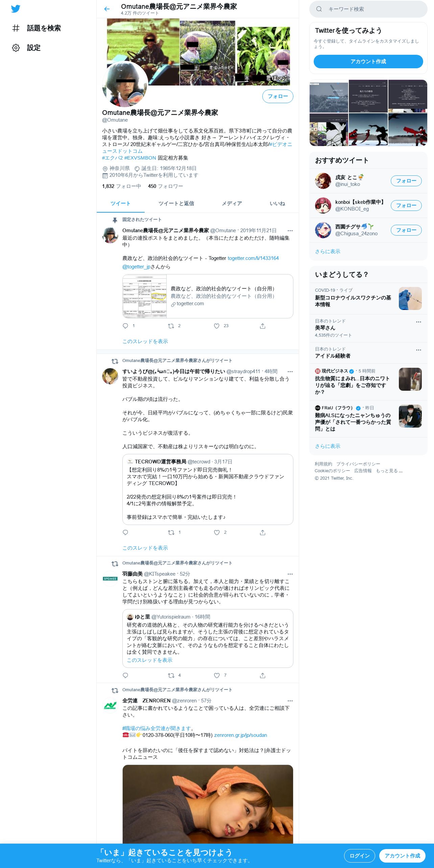Viewport: 434px width, 868px height.
Task: Go back with the header arrow
Action: pyautogui.click(x=107, y=9)
